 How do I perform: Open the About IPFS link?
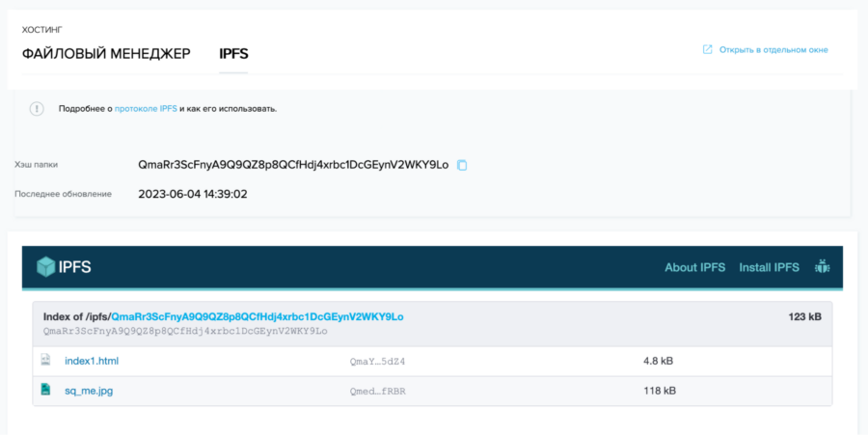click(x=694, y=267)
